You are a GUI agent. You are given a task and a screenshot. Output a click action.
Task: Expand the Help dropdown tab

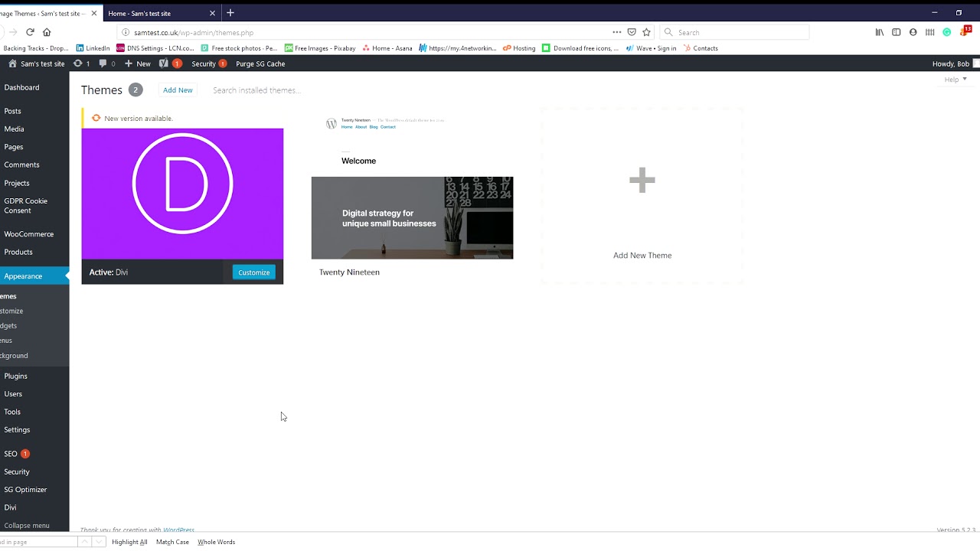tap(955, 80)
